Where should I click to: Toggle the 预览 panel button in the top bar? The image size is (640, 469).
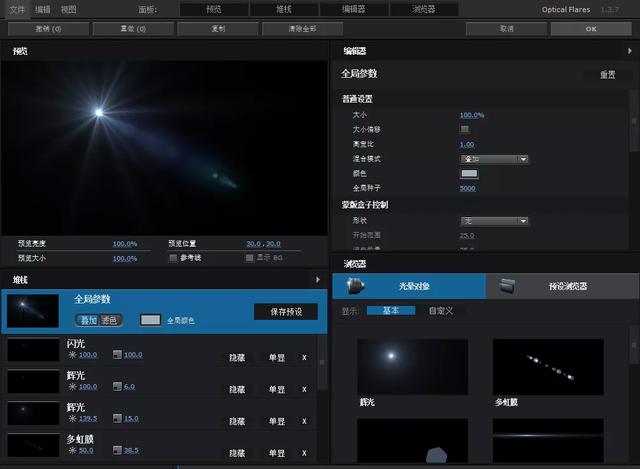pos(214,9)
